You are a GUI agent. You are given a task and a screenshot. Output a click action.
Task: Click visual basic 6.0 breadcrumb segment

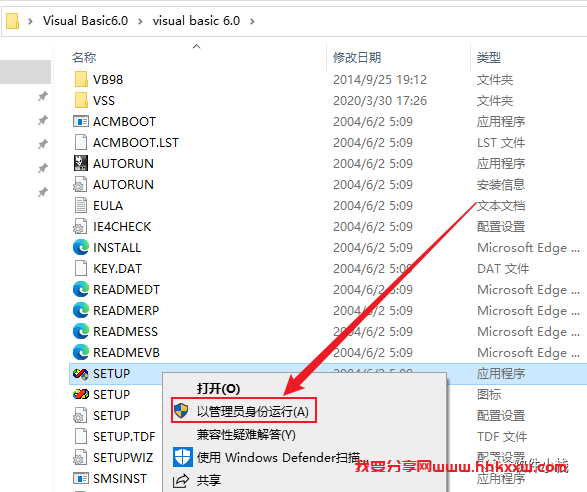pos(196,21)
